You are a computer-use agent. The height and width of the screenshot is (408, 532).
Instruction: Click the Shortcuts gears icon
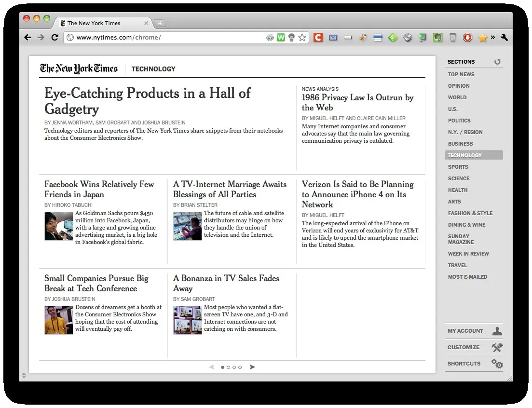pyautogui.click(x=497, y=364)
